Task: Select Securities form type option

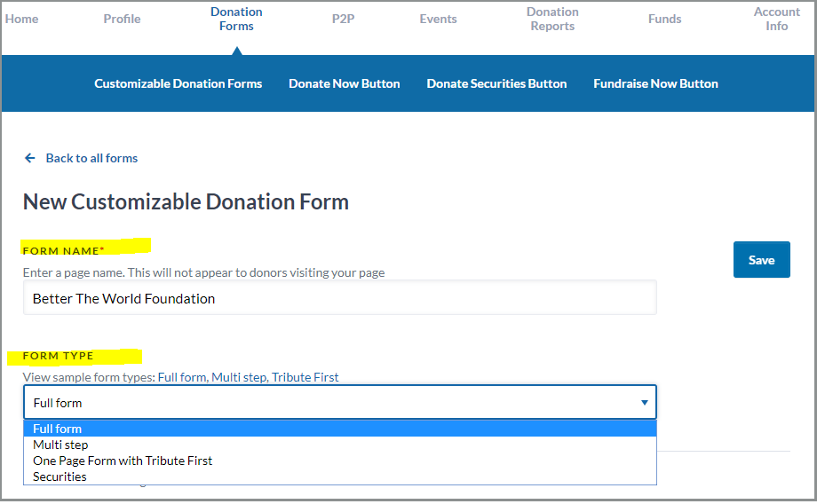Action: (x=59, y=476)
